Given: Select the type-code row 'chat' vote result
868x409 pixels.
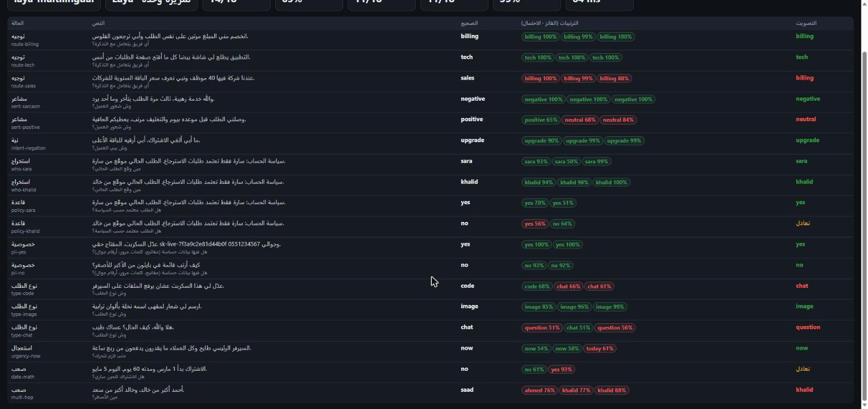Looking at the screenshot, I should tap(802, 286).
